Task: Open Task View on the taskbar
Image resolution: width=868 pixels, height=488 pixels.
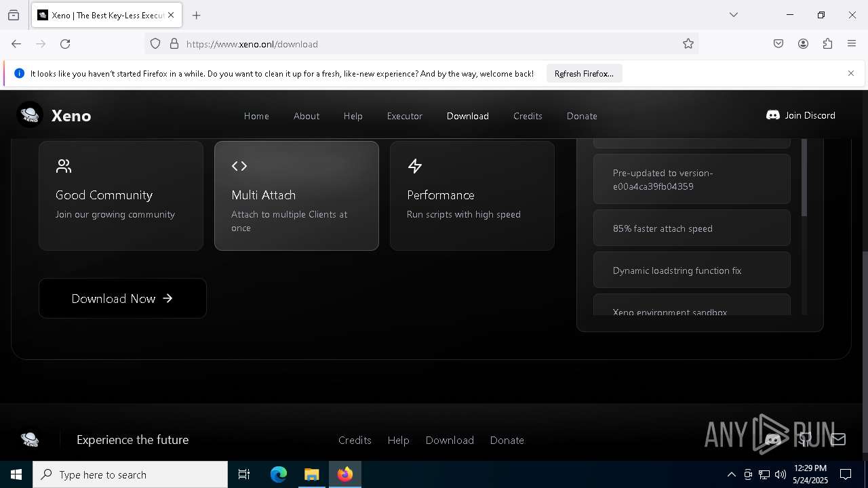Action: click(x=244, y=474)
